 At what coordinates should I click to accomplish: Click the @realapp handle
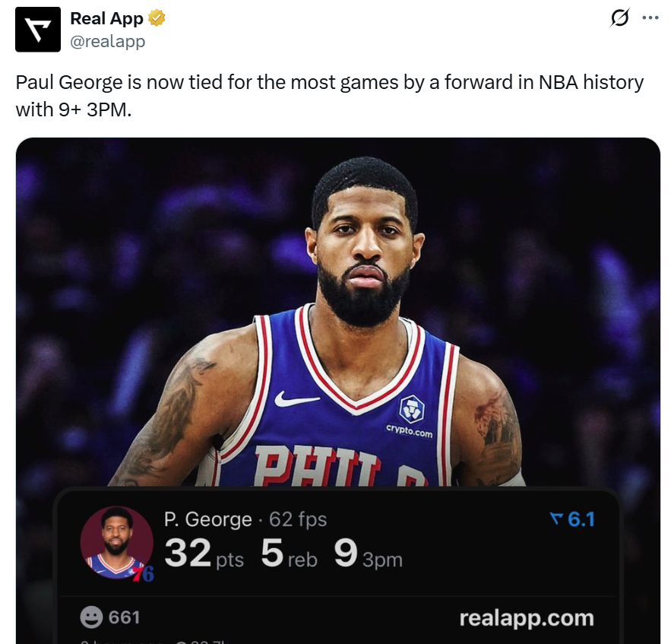pos(107,42)
